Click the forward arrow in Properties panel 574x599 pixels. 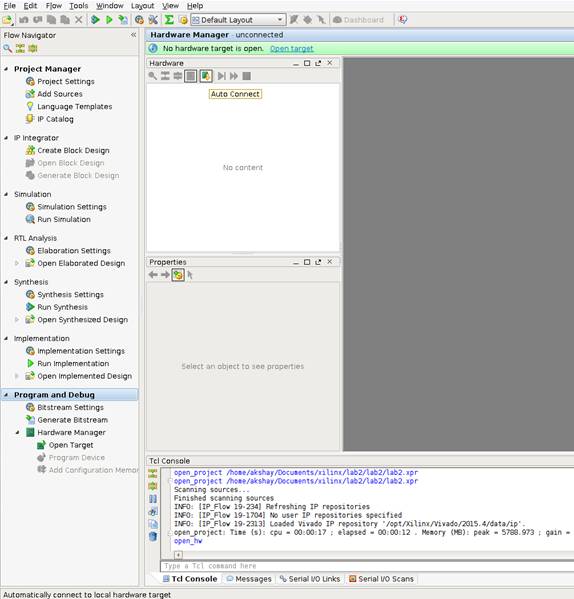(165, 275)
